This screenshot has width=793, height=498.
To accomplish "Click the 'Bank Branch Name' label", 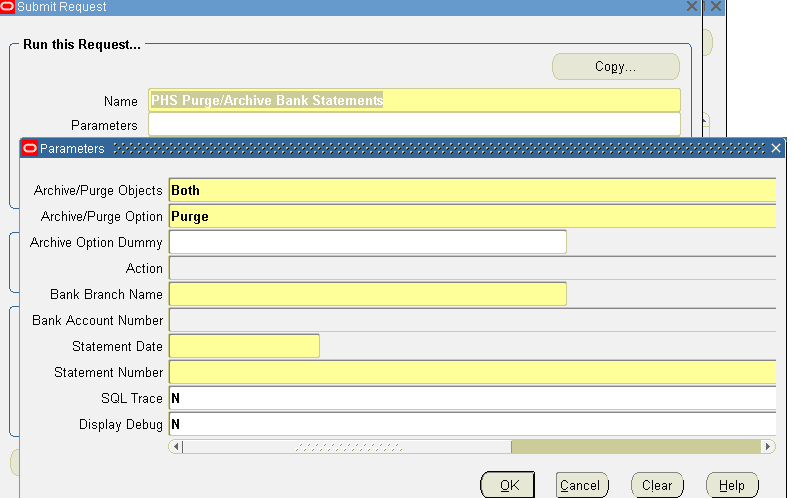I will (x=106, y=294).
